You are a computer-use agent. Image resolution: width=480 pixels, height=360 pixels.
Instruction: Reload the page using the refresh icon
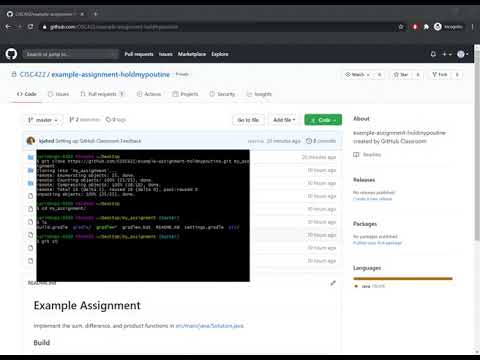[x=31, y=27]
